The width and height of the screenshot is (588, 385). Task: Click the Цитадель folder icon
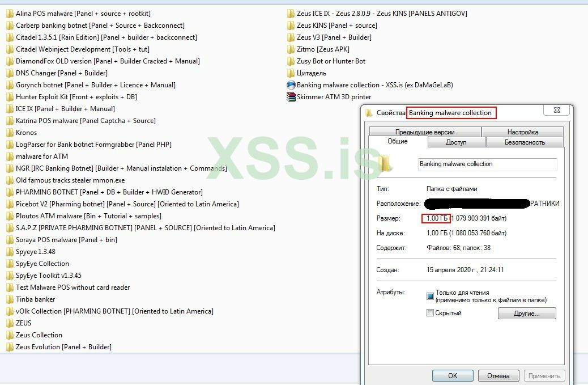pyautogui.click(x=291, y=73)
